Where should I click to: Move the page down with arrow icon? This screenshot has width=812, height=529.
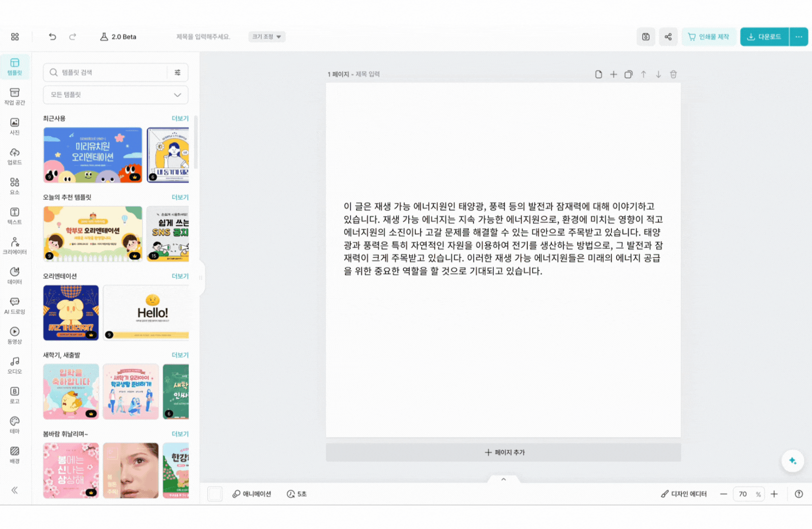[x=659, y=74]
